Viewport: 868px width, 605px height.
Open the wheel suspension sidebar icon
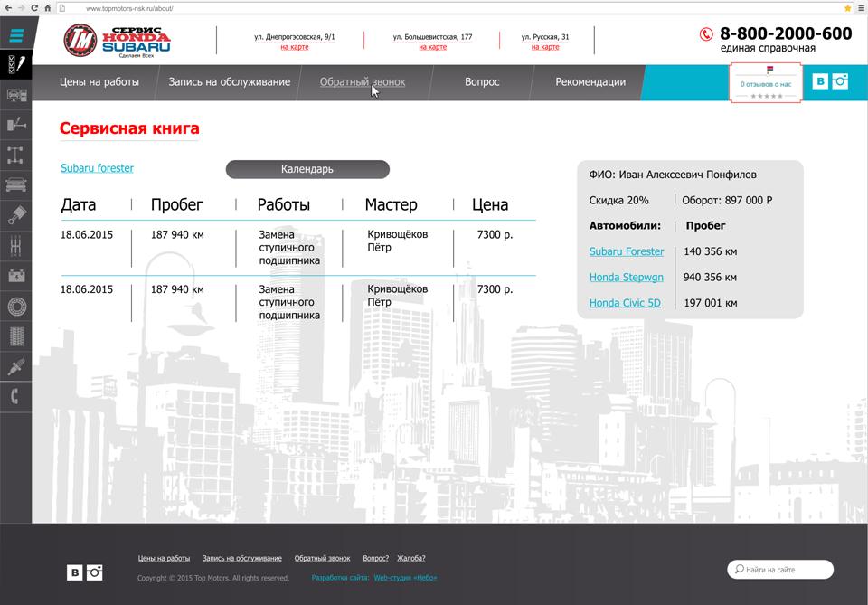(16, 124)
